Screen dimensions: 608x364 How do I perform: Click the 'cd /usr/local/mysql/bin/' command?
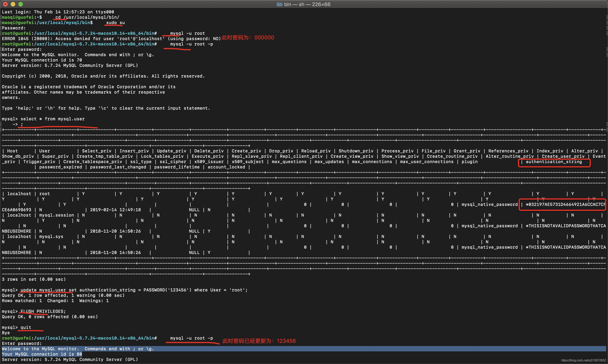(87, 17)
